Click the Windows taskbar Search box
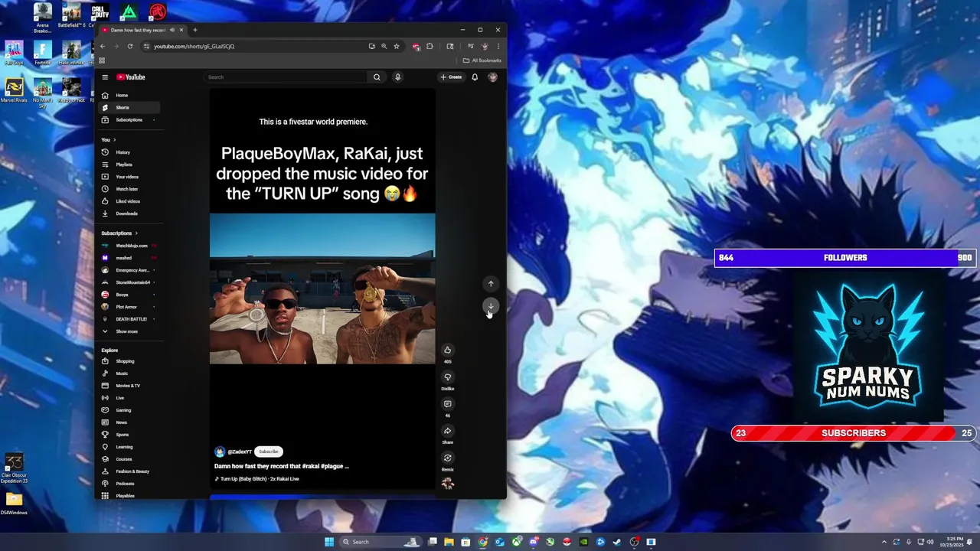 379,542
